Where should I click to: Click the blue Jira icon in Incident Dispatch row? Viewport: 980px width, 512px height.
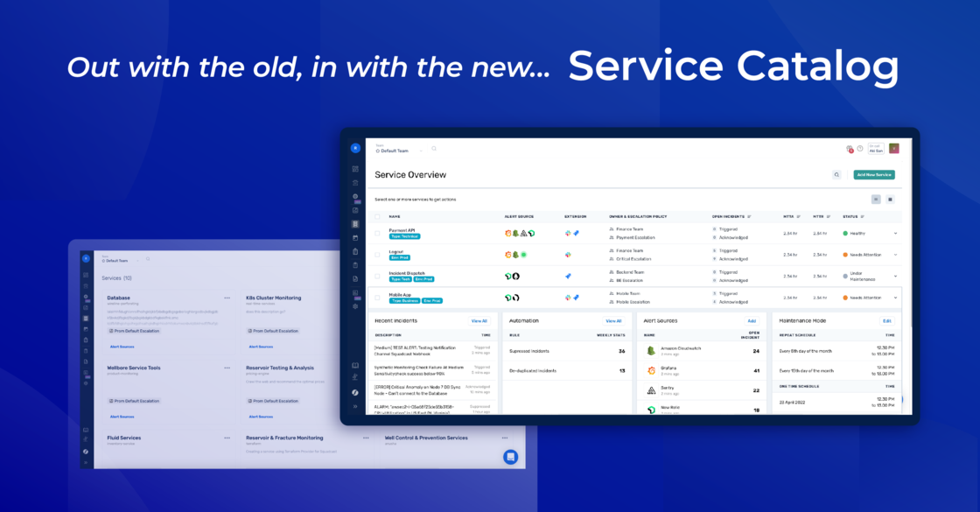coord(568,276)
